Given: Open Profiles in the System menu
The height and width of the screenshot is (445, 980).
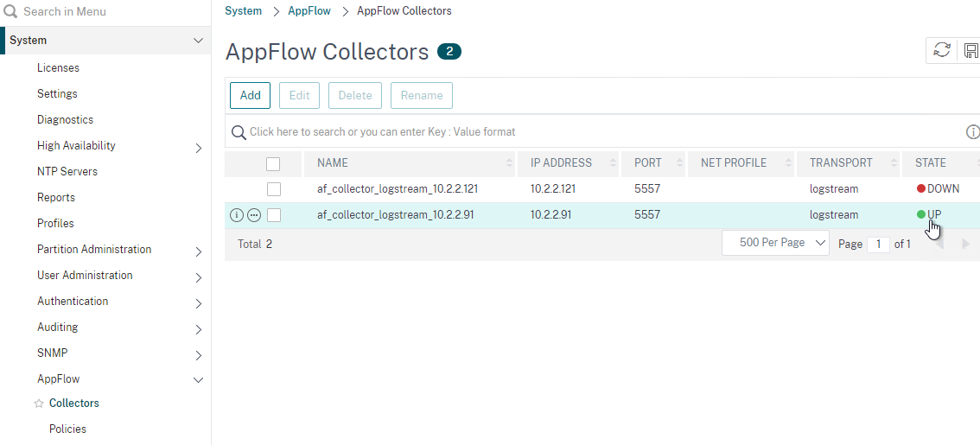Looking at the screenshot, I should [x=55, y=223].
